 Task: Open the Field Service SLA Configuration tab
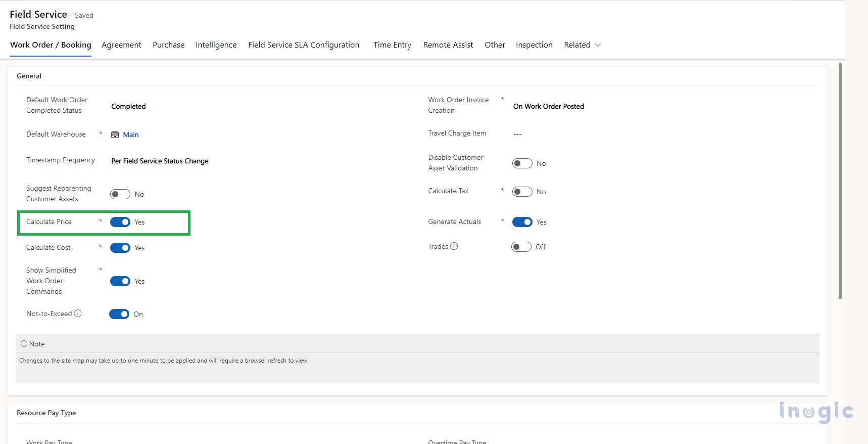(304, 45)
